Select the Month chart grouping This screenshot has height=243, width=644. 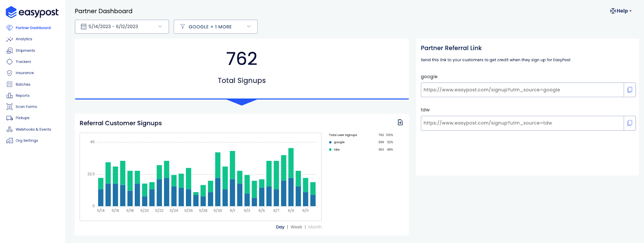[315, 227]
